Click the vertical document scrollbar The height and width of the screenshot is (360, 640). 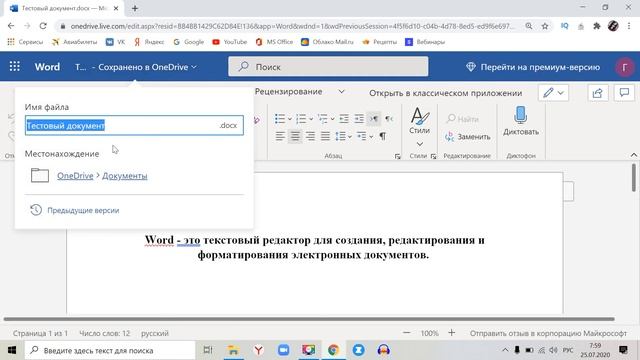click(x=633, y=177)
